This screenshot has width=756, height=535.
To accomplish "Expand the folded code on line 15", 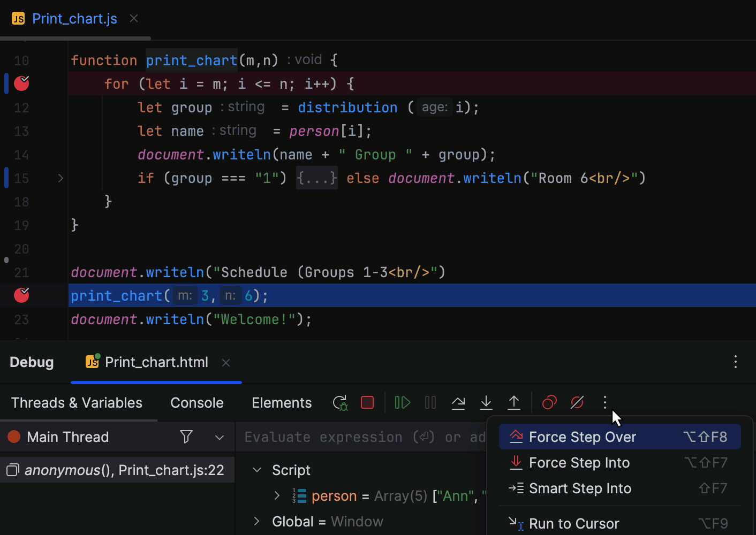I will (317, 178).
